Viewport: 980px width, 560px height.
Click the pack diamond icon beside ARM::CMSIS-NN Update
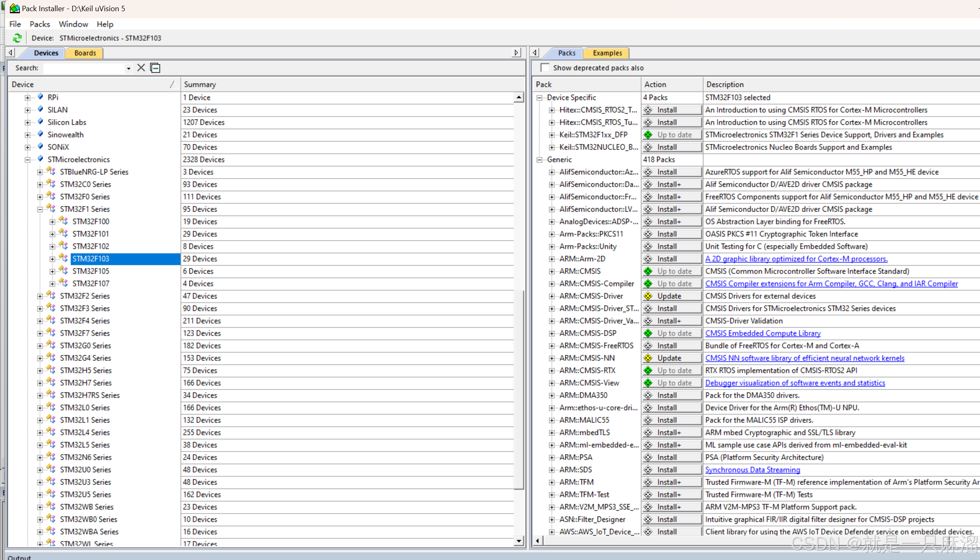[648, 358]
